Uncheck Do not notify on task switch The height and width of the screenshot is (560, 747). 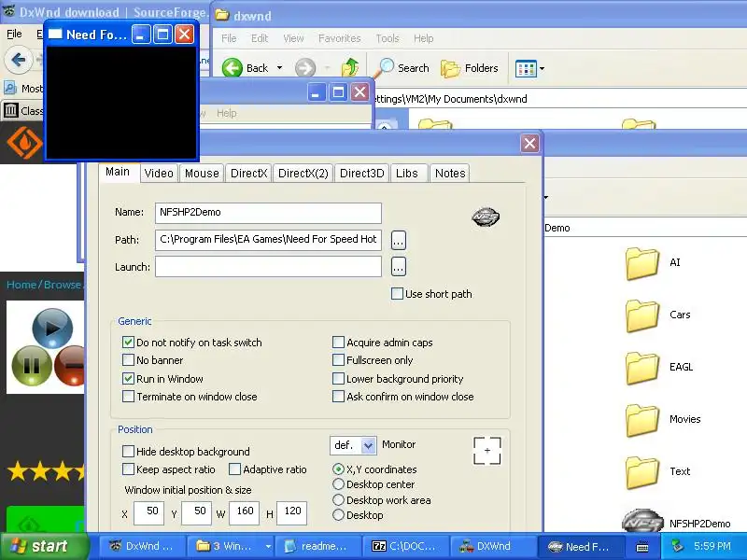(x=128, y=342)
